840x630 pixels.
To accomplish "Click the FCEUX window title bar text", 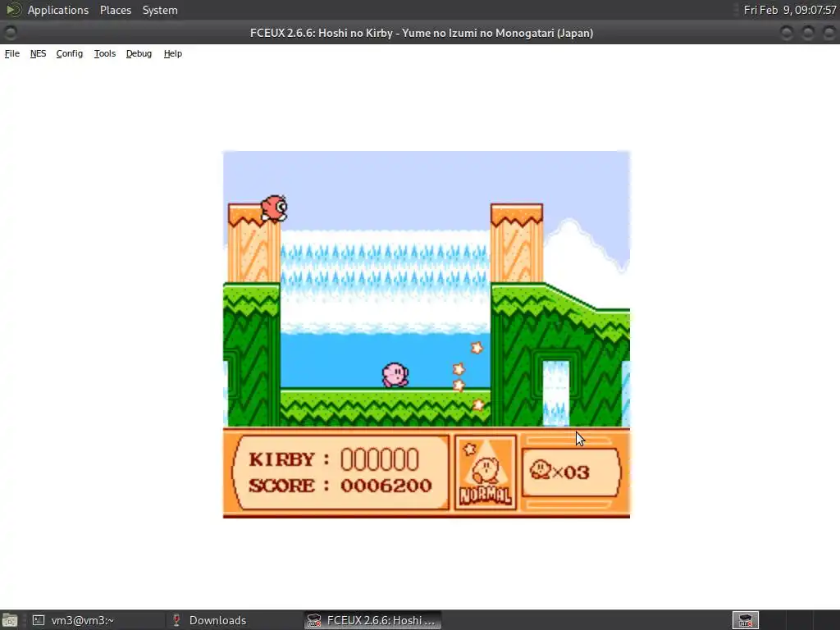I will [x=422, y=33].
